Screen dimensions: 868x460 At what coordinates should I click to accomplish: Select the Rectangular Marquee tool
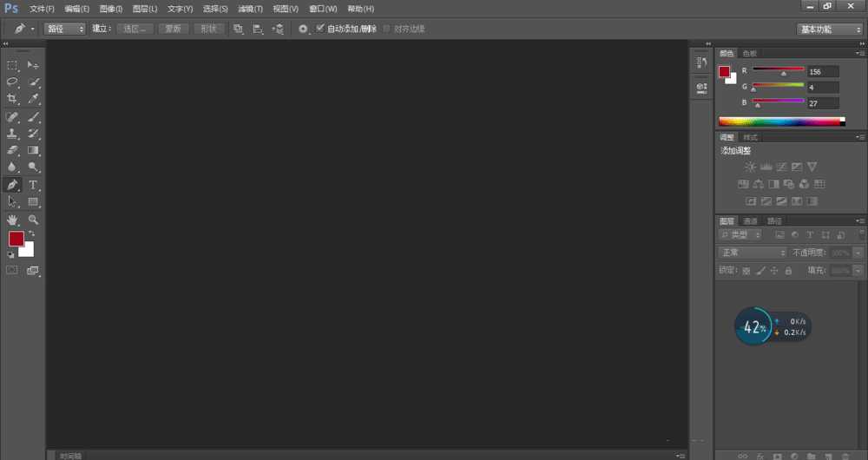[13, 65]
